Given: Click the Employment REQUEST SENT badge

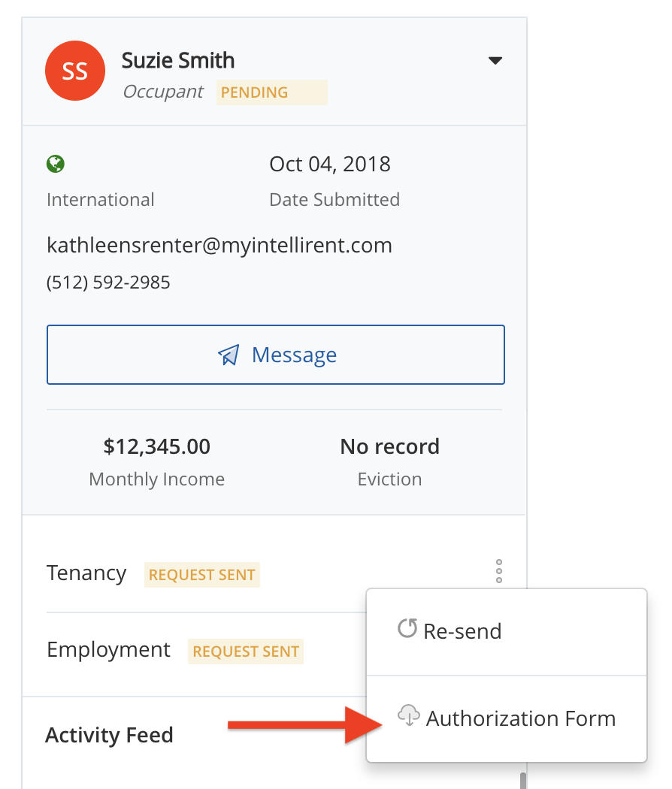Looking at the screenshot, I should coord(246,651).
